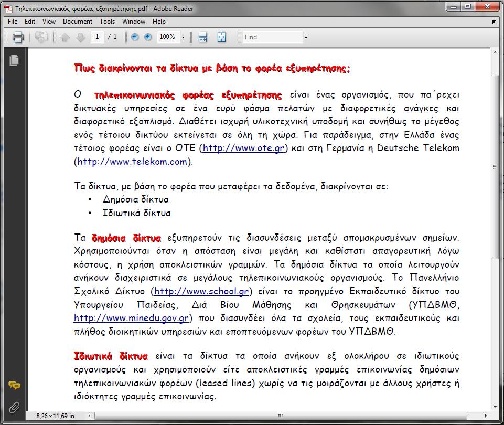Open the http://www.telekom.com link

click(132, 162)
